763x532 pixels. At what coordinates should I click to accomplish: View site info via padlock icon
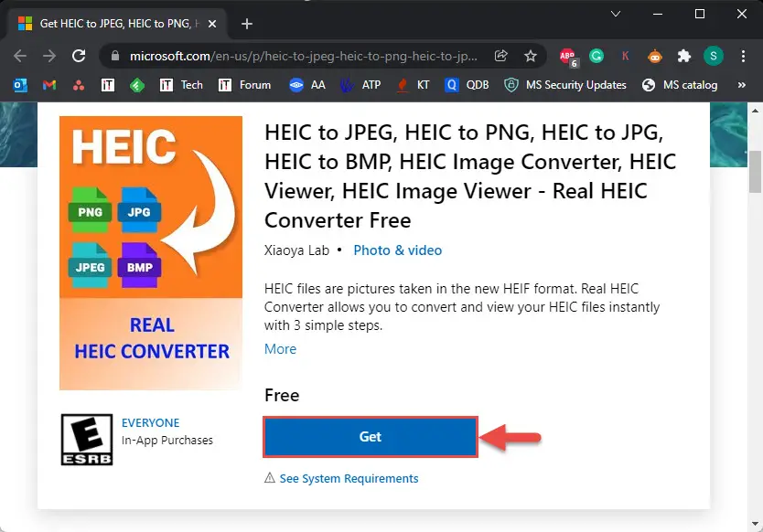[115, 56]
